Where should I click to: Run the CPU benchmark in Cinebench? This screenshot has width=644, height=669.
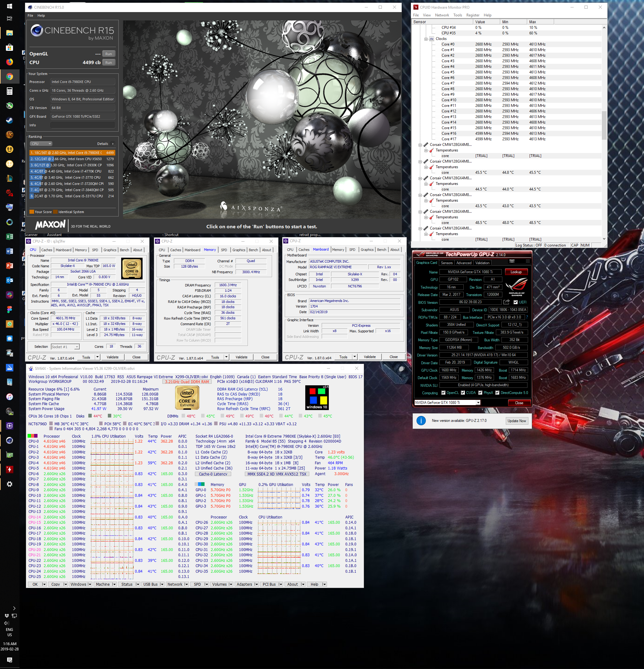pyautogui.click(x=108, y=63)
